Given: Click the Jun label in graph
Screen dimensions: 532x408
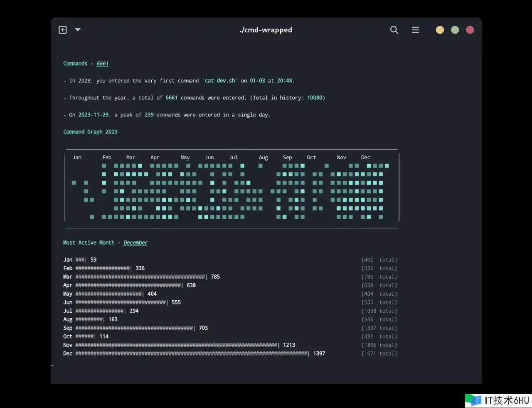Looking at the screenshot, I should [x=209, y=157].
